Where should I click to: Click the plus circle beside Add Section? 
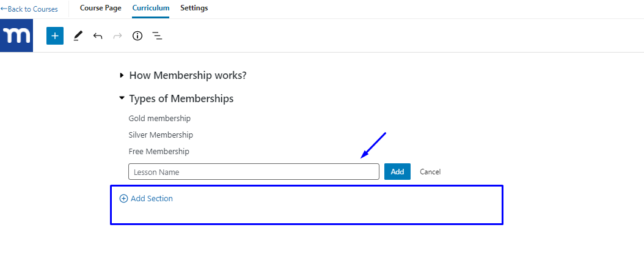[123, 199]
